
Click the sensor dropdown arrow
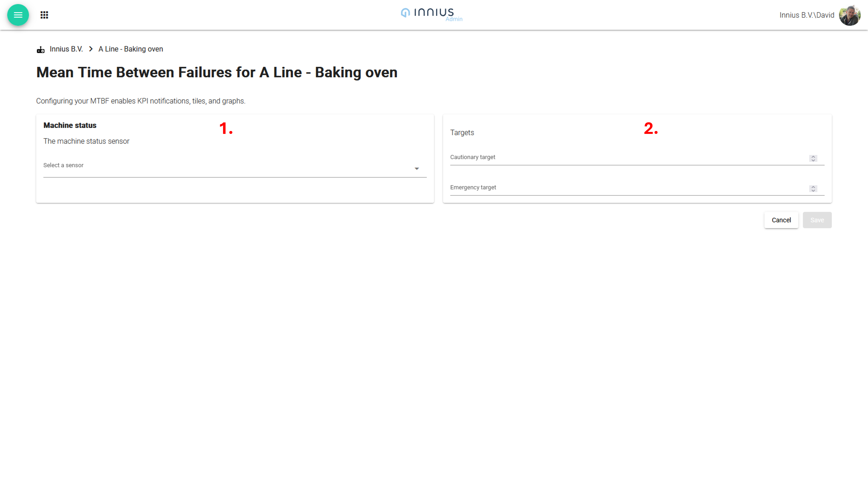point(417,168)
